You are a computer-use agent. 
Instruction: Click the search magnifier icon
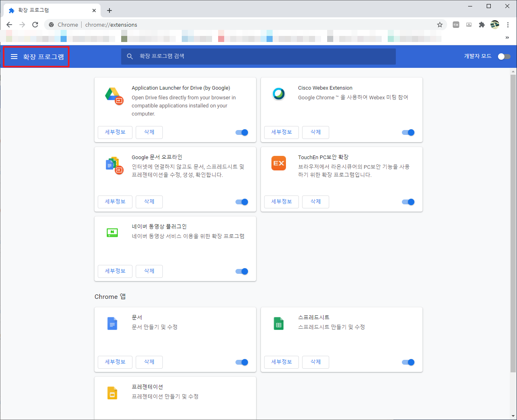[130, 57]
